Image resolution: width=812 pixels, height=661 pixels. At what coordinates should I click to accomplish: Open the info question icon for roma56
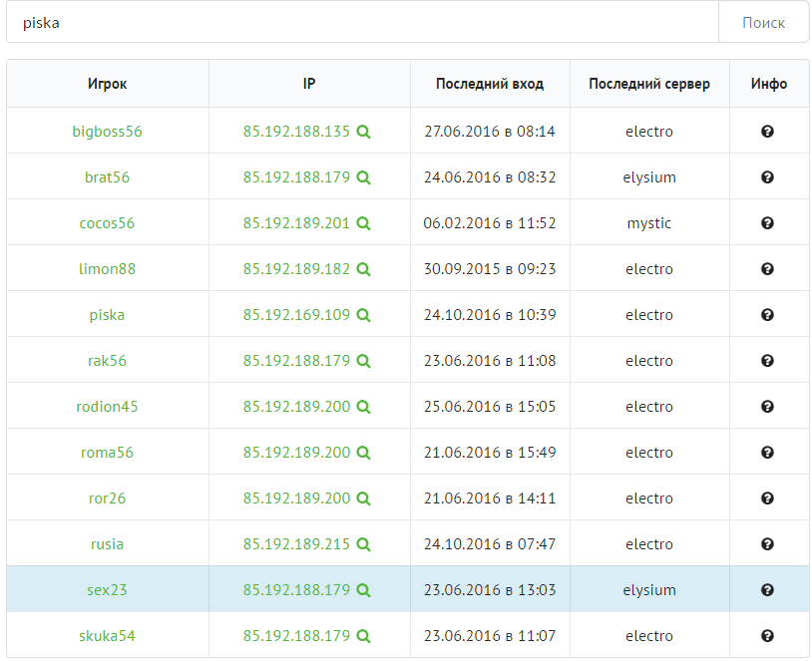tap(767, 453)
